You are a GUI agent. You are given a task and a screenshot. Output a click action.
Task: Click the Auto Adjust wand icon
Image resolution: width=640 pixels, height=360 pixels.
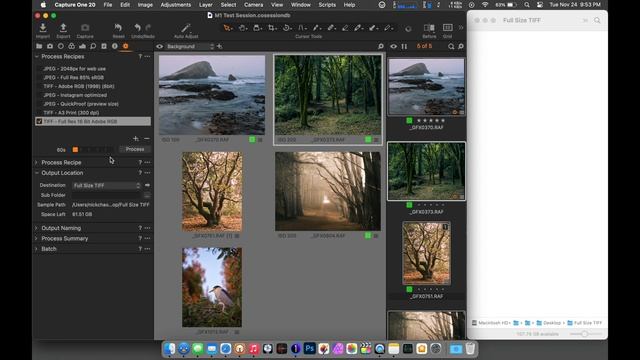tap(186, 28)
